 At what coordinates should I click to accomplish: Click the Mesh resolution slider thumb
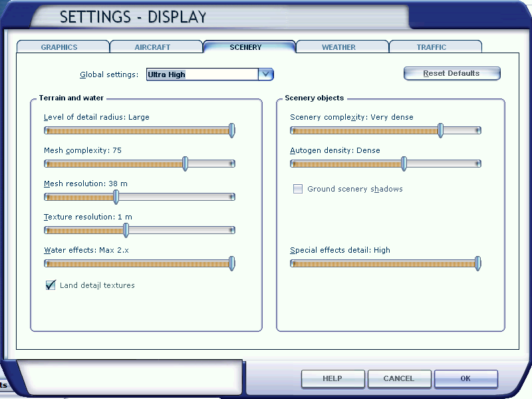click(116, 197)
